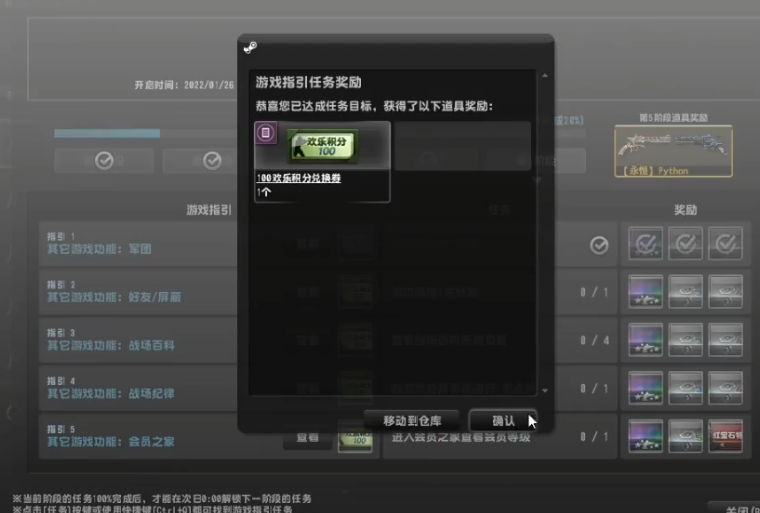Click the purple item-type icon on the reward card
Screen dimensions: 760x513
(x=266, y=133)
